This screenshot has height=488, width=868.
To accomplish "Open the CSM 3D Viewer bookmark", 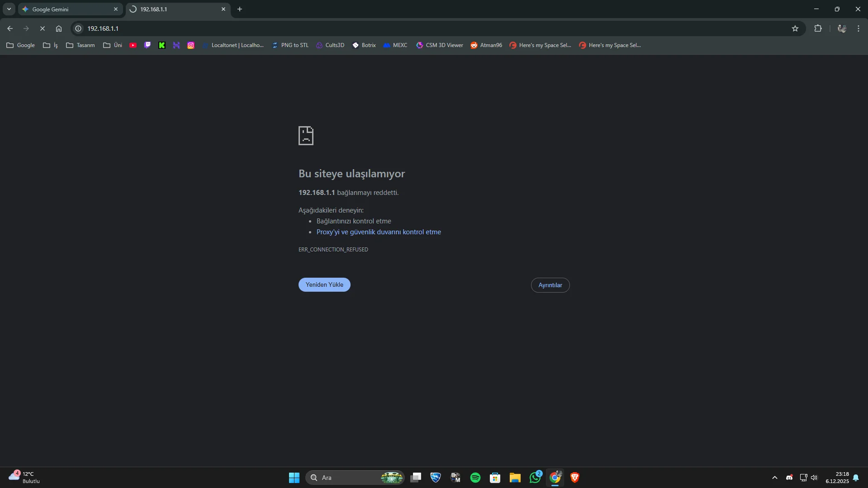I will click(440, 45).
